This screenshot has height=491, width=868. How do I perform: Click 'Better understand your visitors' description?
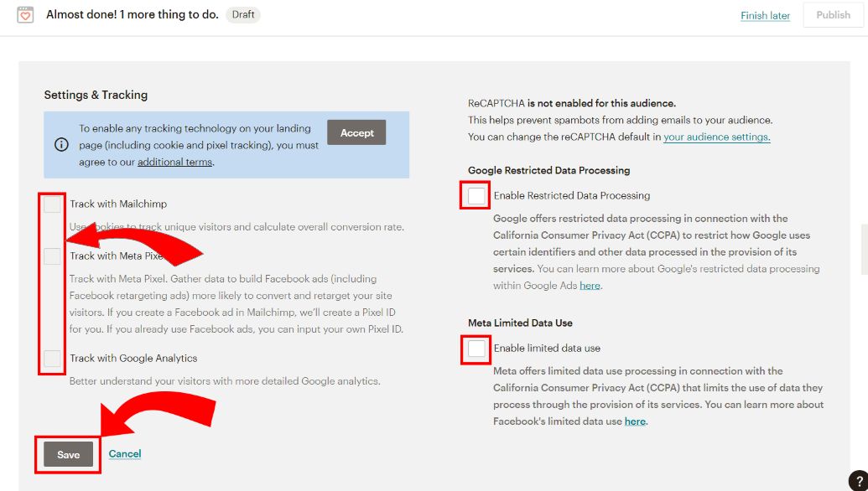[x=225, y=381]
